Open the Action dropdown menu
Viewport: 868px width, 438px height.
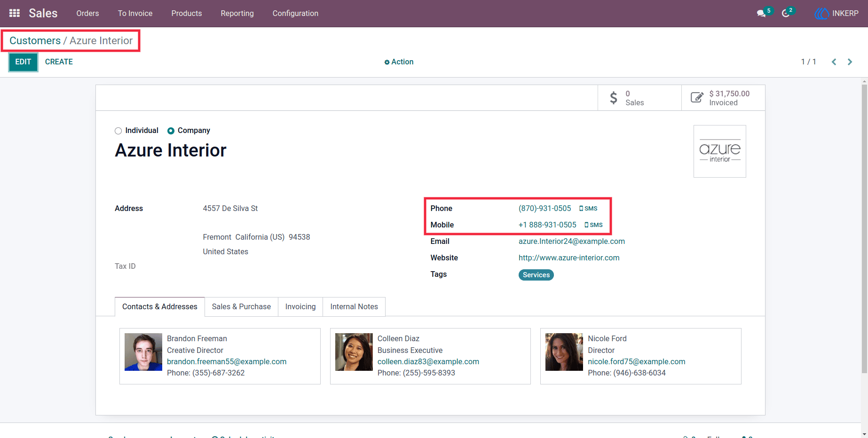click(x=399, y=62)
